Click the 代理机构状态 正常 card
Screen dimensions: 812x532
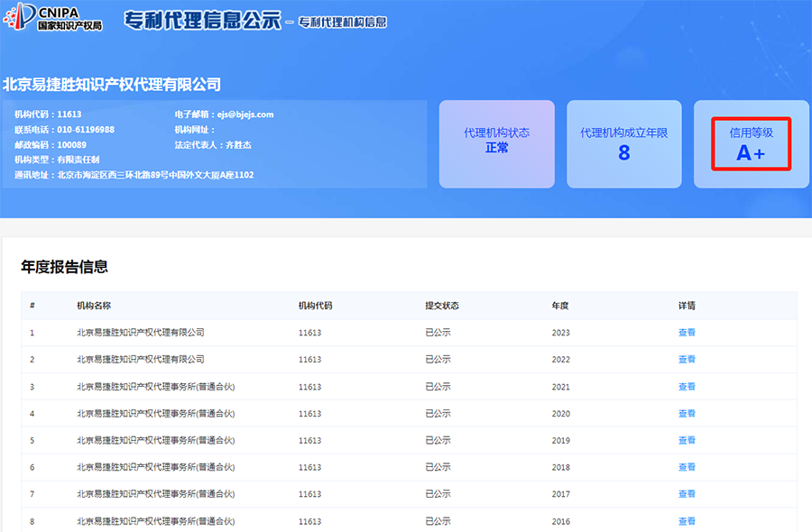pos(496,144)
